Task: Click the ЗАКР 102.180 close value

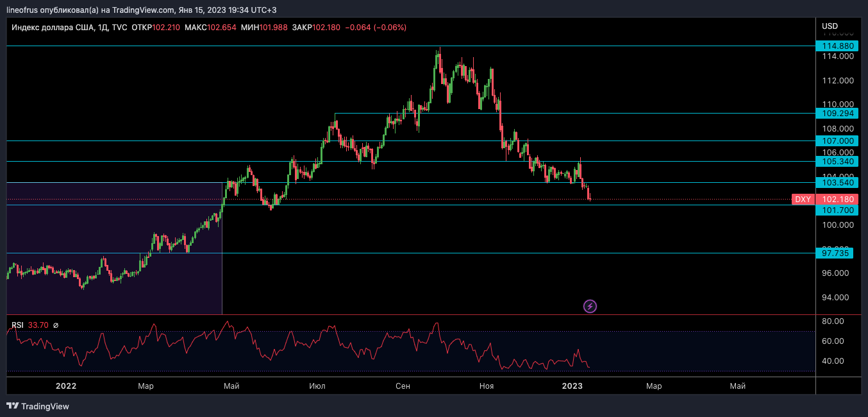Action: pos(316,28)
